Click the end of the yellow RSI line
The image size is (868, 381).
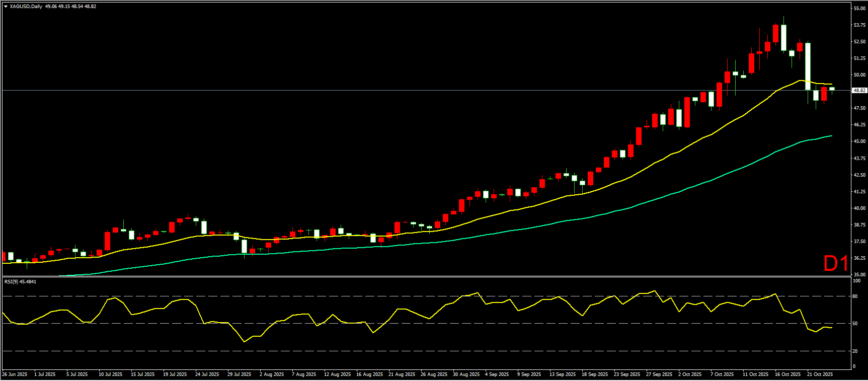click(831, 328)
